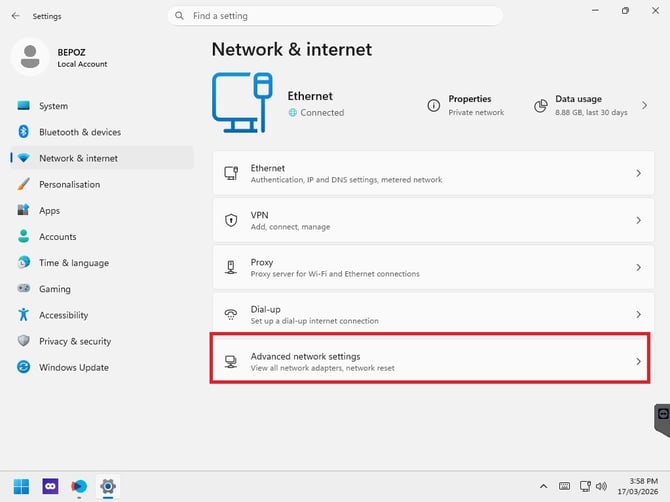
Task: Click the Settings gear taskbar icon
Action: pyautogui.click(x=108, y=486)
